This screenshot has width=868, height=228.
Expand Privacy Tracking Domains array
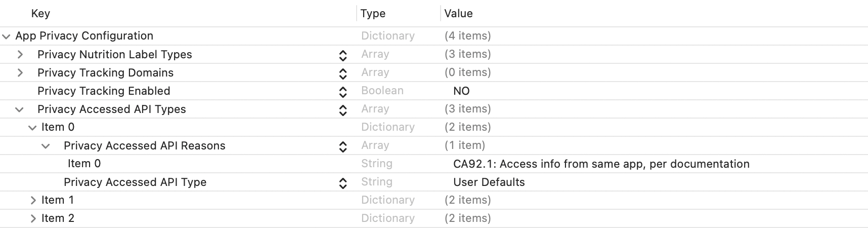click(x=20, y=72)
